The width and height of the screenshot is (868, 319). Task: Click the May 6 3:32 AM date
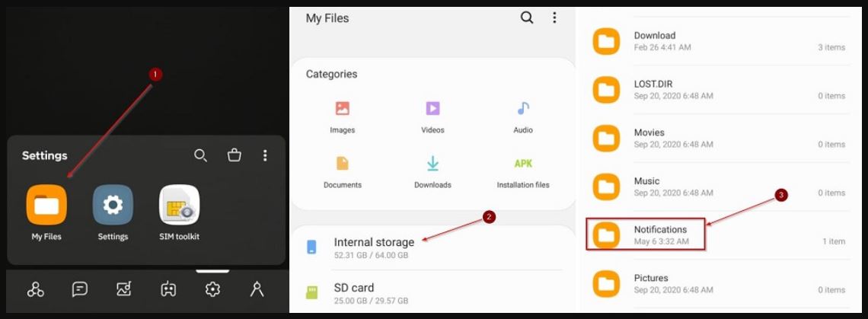662,241
